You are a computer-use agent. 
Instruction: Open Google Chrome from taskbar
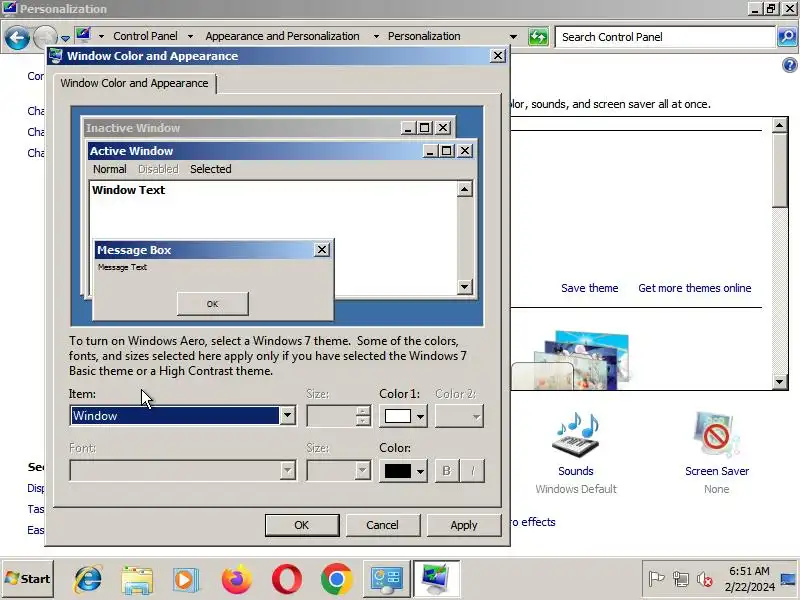(x=336, y=580)
